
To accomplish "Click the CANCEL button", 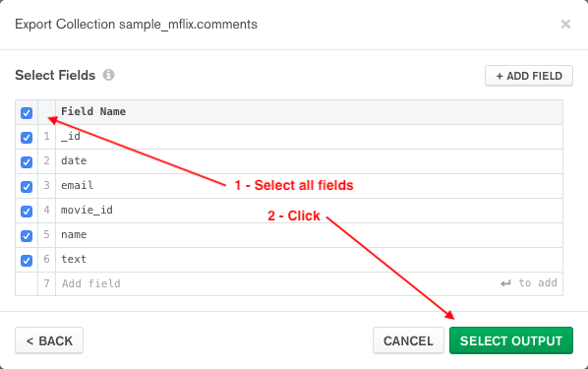I will 408,340.
